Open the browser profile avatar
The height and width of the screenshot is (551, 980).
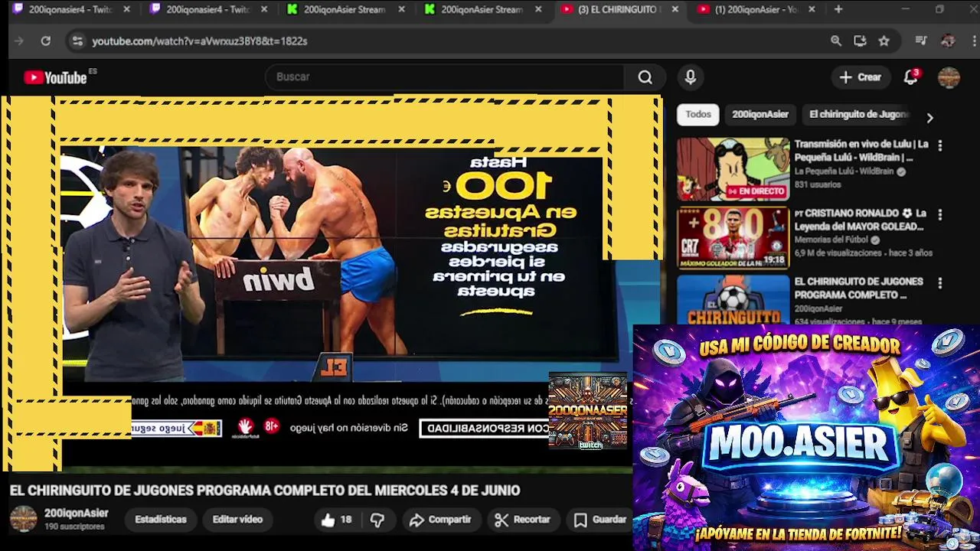tap(948, 41)
